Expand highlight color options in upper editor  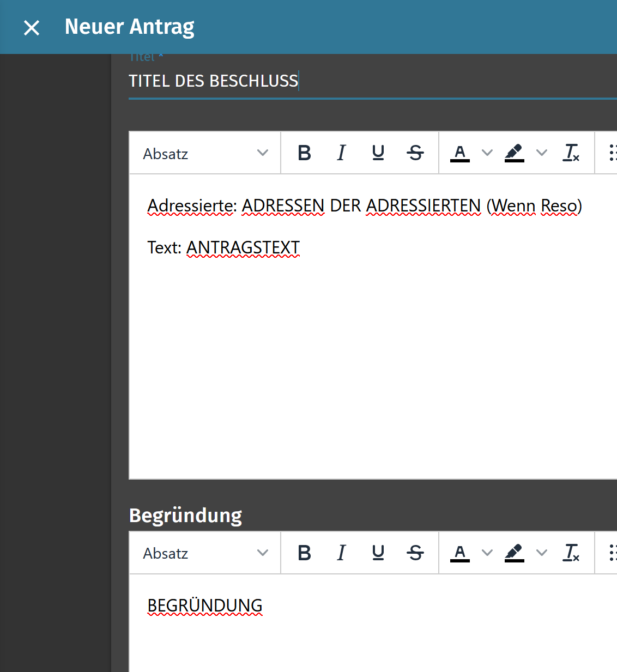click(541, 153)
